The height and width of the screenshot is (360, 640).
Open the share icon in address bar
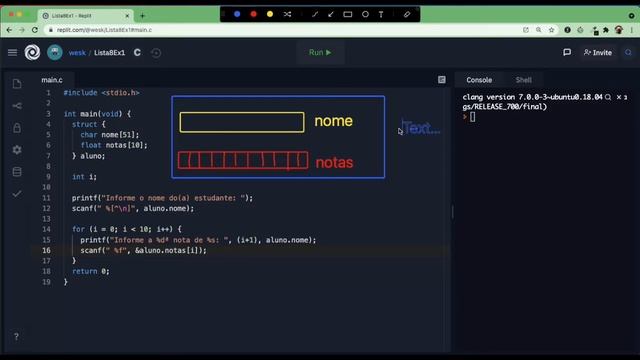(526, 30)
